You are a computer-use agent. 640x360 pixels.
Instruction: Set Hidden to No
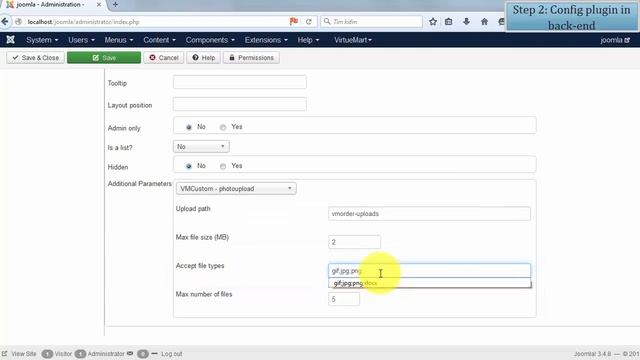[x=189, y=166]
